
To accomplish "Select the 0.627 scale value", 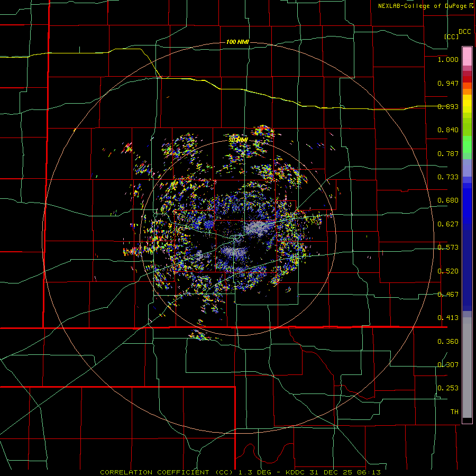I will (x=448, y=224).
